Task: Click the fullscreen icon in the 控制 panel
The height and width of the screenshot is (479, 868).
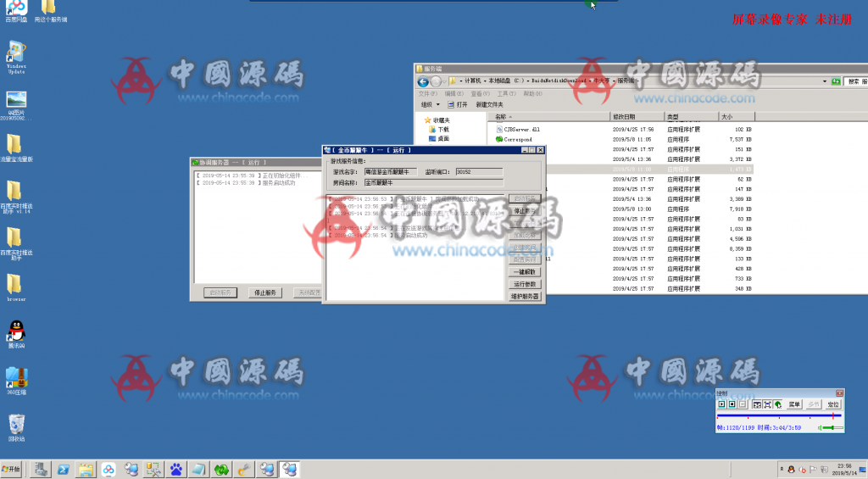Action: pyautogui.click(x=767, y=404)
